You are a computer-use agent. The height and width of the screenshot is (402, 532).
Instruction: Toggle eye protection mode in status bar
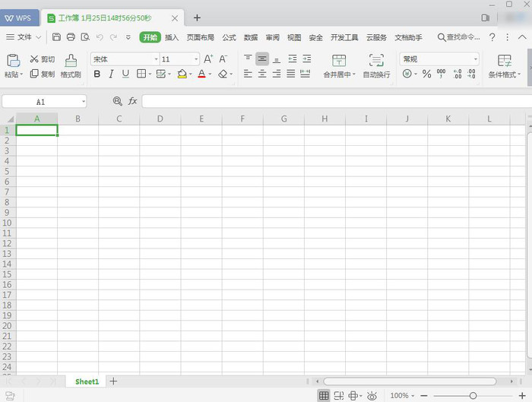coord(372,396)
